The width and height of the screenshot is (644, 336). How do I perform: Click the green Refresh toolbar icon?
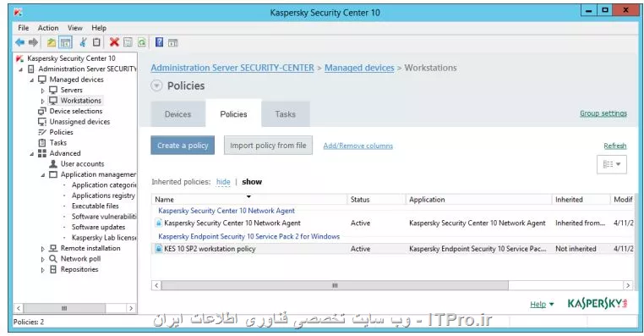click(x=142, y=42)
